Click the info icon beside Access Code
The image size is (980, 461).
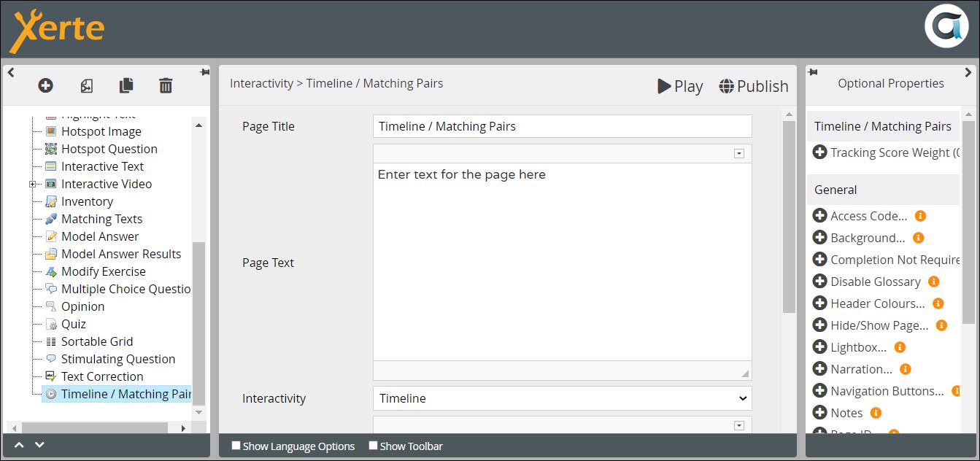[920, 216]
